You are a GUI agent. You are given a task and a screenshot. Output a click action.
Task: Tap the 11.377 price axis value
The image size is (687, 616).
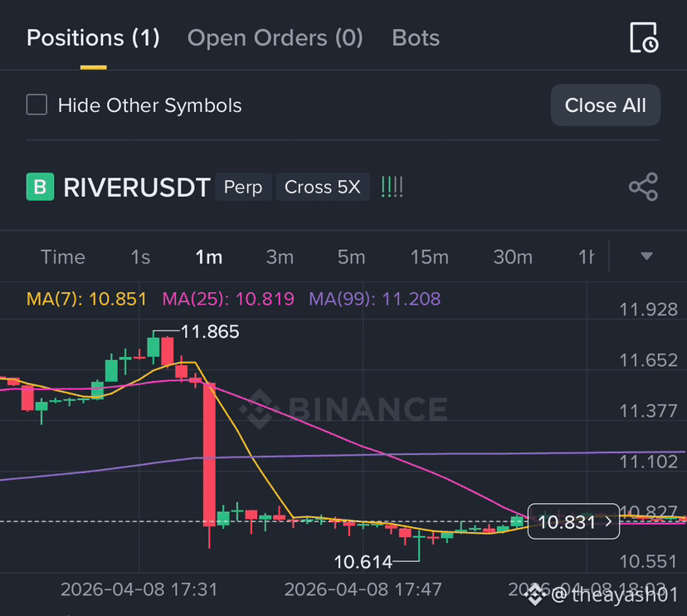[649, 411]
